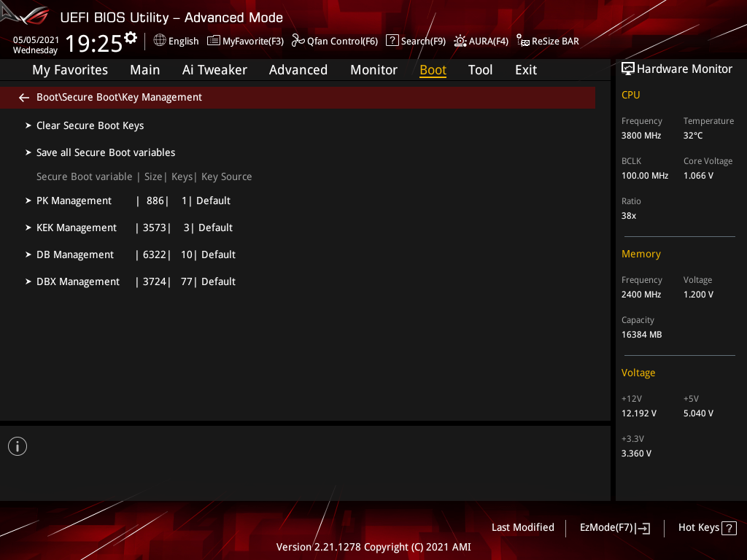Open the Exit tab
The height and width of the screenshot is (560, 747).
pyautogui.click(x=526, y=70)
